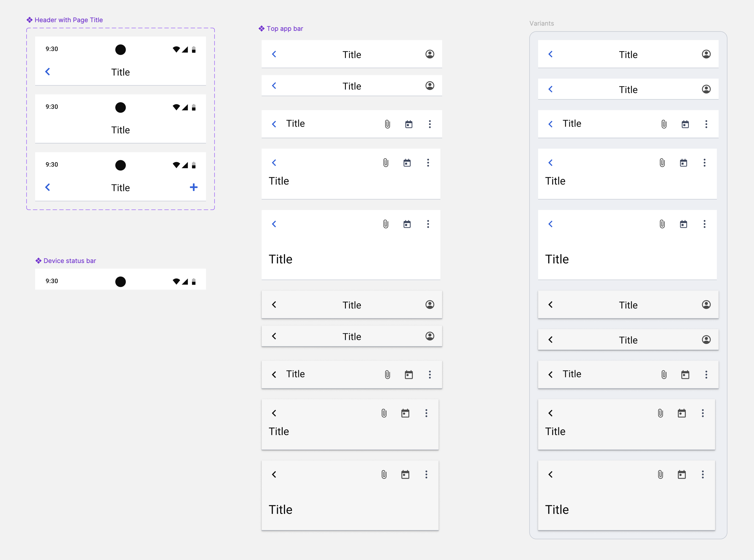Select the "Device status bar" component label
Viewport: 754px width, 560px height.
pyautogui.click(x=69, y=261)
